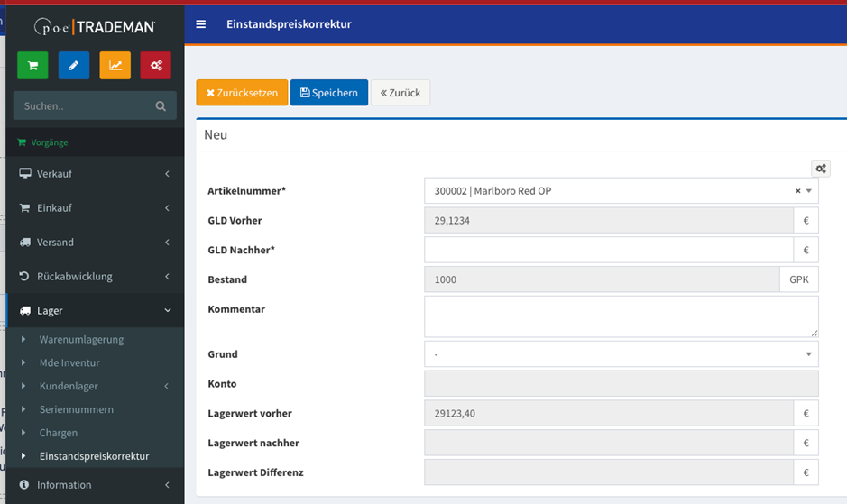Viewport: 847px width, 504px height.
Task: Click into the Suchen search field
Action: tap(87, 105)
